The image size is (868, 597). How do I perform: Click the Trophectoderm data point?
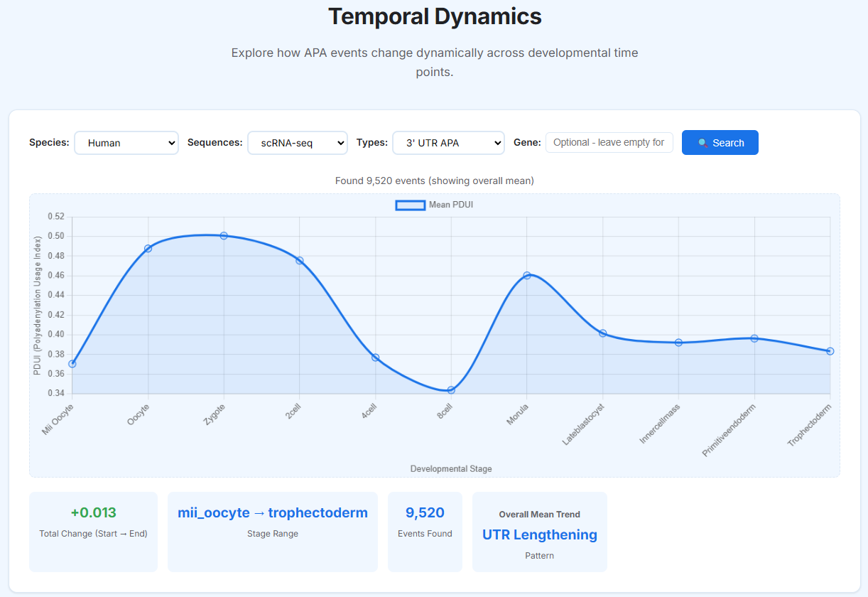[x=830, y=351]
